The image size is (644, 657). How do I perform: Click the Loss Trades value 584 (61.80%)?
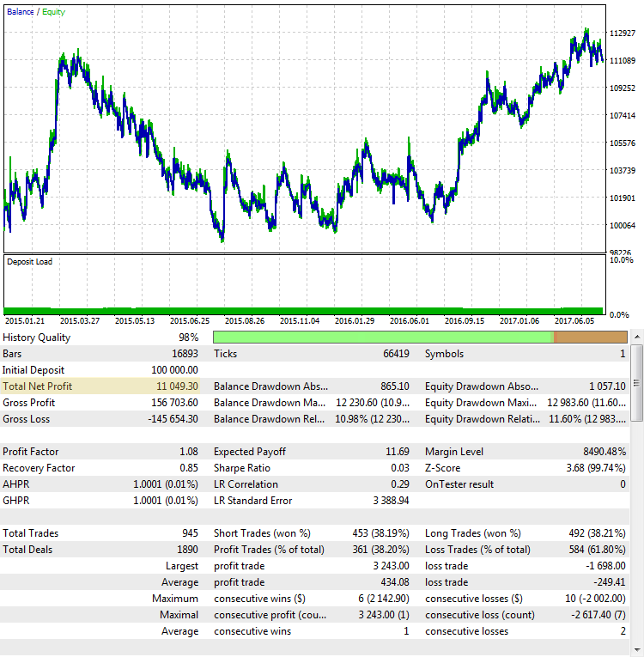click(x=597, y=550)
